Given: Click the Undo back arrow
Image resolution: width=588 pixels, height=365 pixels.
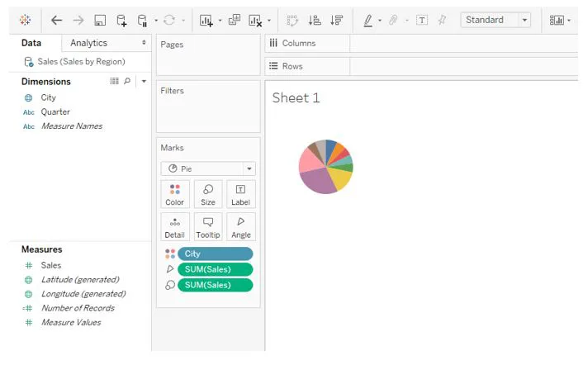Looking at the screenshot, I should pyautogui.click(x=57, y=20).
